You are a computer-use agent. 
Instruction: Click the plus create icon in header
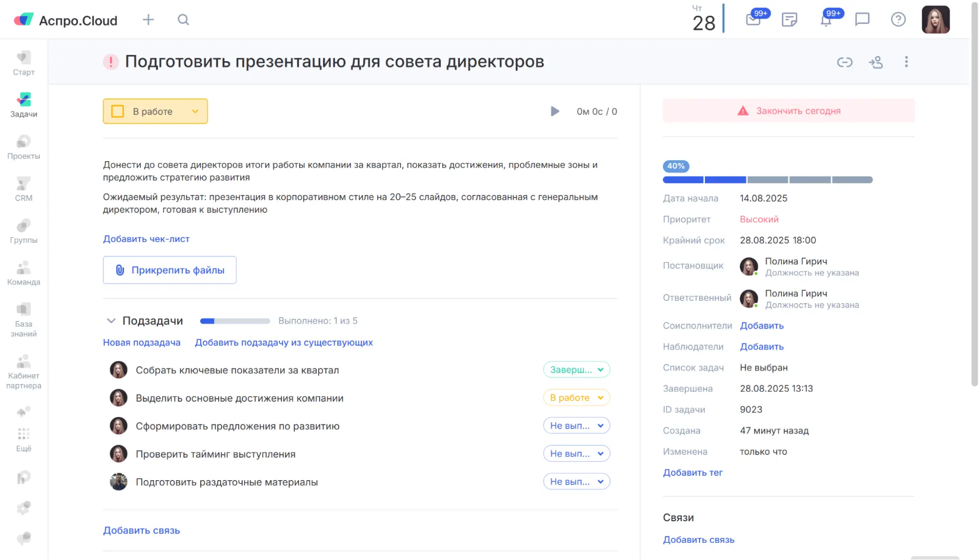[x=148, y=20]
